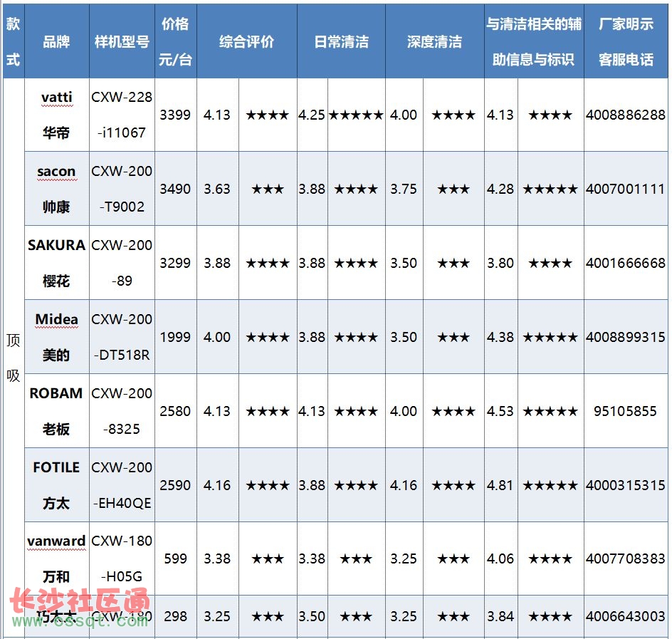Screen dimensions: 672x639
Task: Select model cell CXW-200-T9002
Action: pyautogui.click(x=122, y=189)
